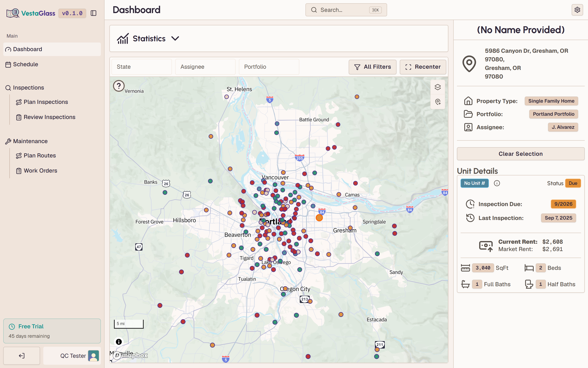Click the $2,608 current rent value
This screenshot has height=368, width=588.
click(x=552, y=242)
